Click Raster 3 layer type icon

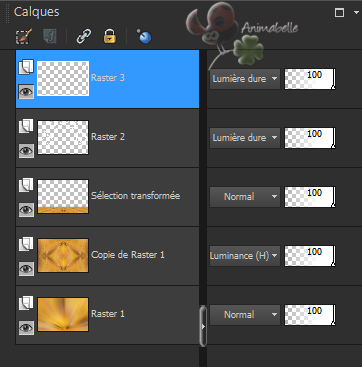(x=26, y=67)
